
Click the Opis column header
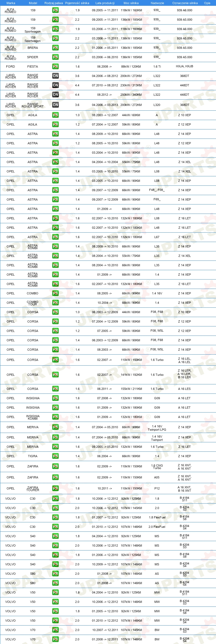pos(207,3)
